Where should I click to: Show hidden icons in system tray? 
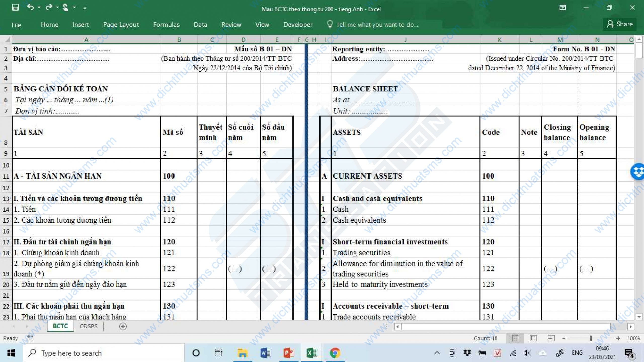click(437, 353)
